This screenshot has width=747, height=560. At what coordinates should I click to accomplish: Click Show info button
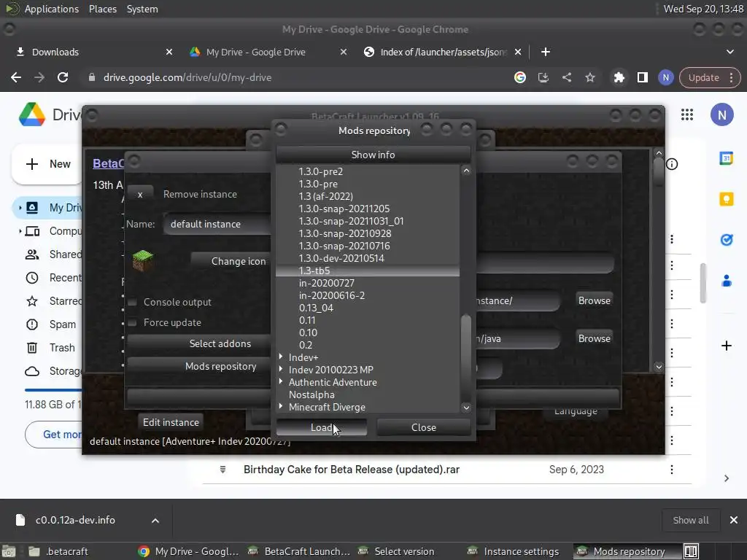373,155
